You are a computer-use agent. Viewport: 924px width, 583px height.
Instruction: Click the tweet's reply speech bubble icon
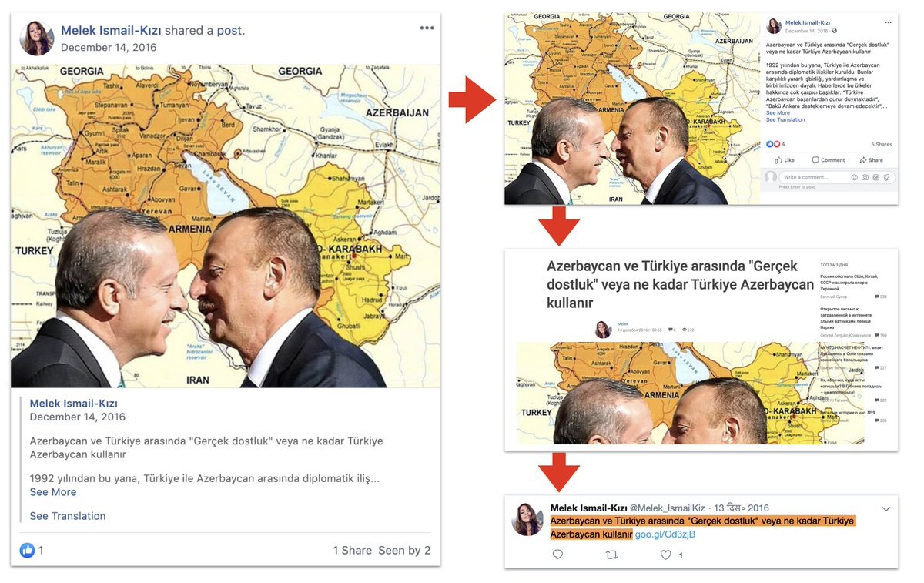coord(557,555)
